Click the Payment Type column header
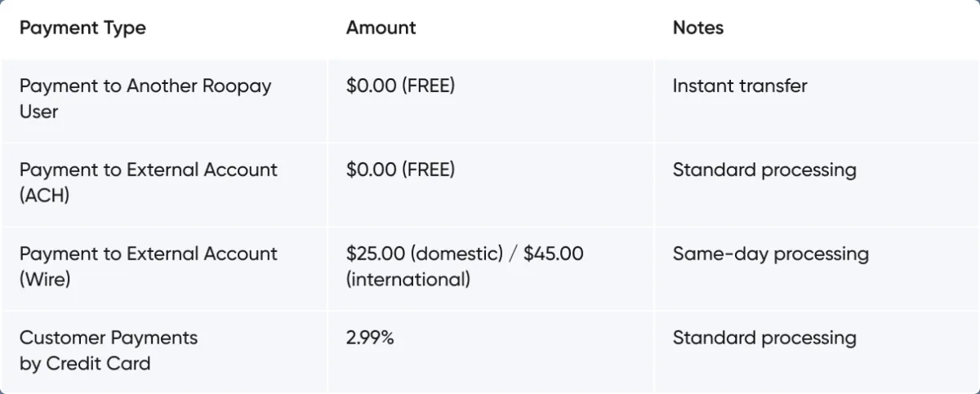Viewport: 980px width, 394px height. [82, 28]
